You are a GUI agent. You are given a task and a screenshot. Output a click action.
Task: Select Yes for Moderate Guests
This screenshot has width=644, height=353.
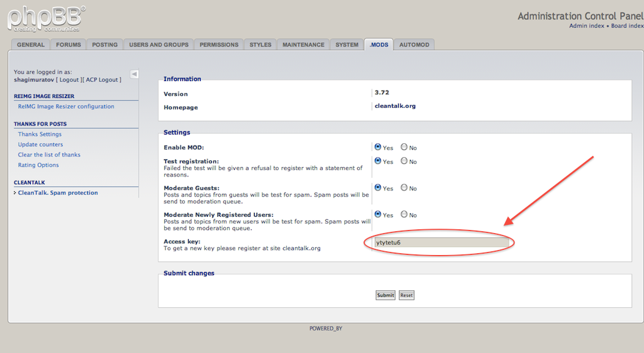click(378, 187)
